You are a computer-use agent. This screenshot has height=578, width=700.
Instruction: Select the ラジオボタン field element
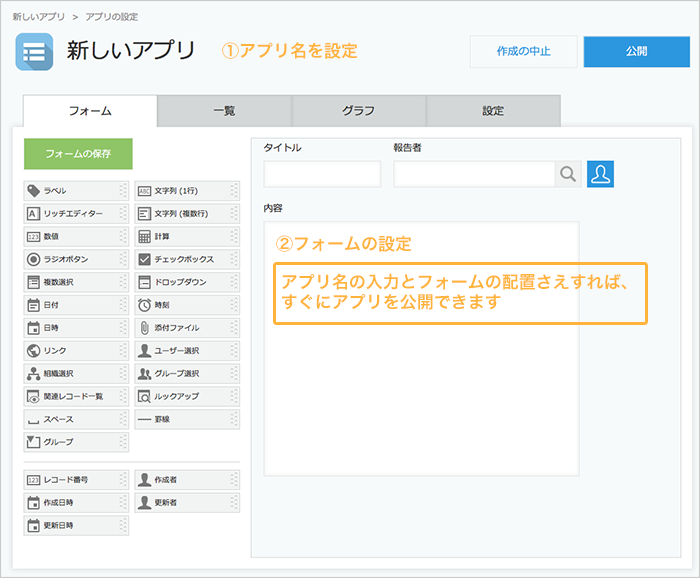[x=76, y=259]
